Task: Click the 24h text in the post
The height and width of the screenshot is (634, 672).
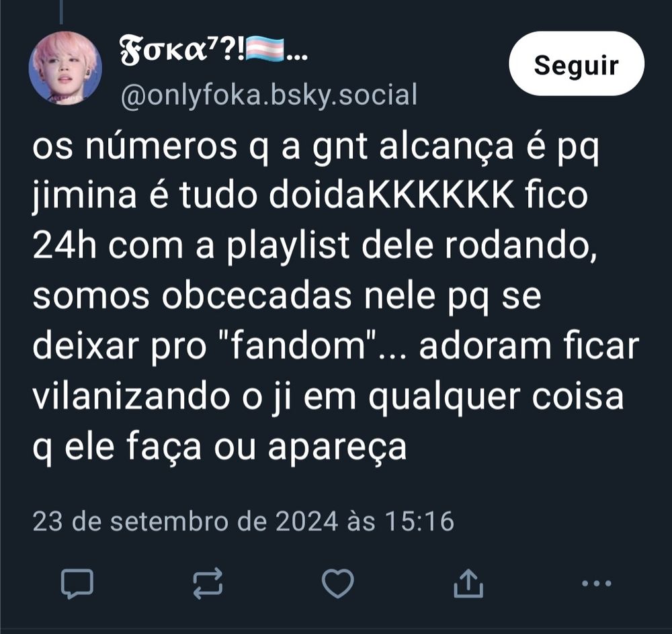Action: point(65,246)
